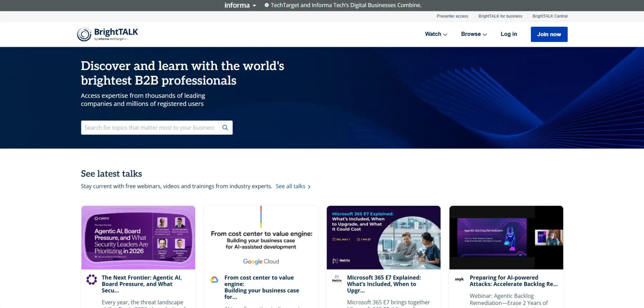The height and width of the screenshot is (308, 644).
Task: Click Log in
Action: point(509,34)
